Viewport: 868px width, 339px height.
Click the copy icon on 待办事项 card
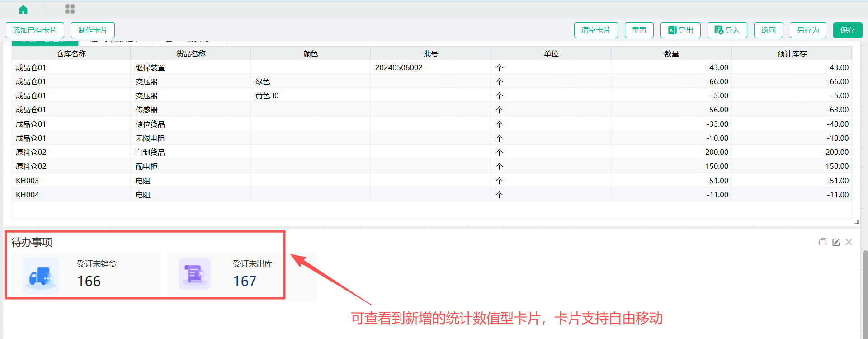tap(822, 242)
